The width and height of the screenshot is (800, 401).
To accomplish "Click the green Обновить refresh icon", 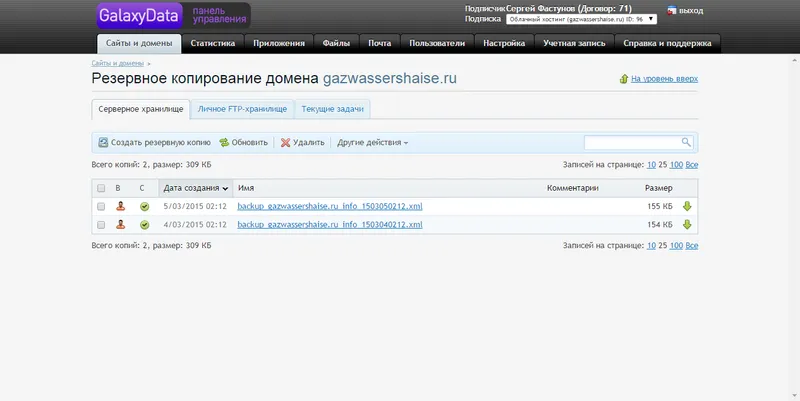I will (x=224, y=142).
